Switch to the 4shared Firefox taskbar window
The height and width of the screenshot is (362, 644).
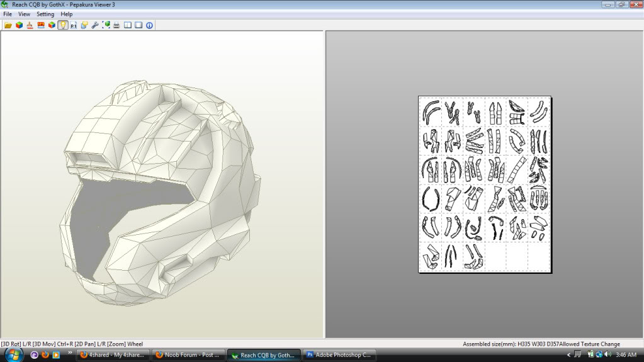(x=113, y=355)
